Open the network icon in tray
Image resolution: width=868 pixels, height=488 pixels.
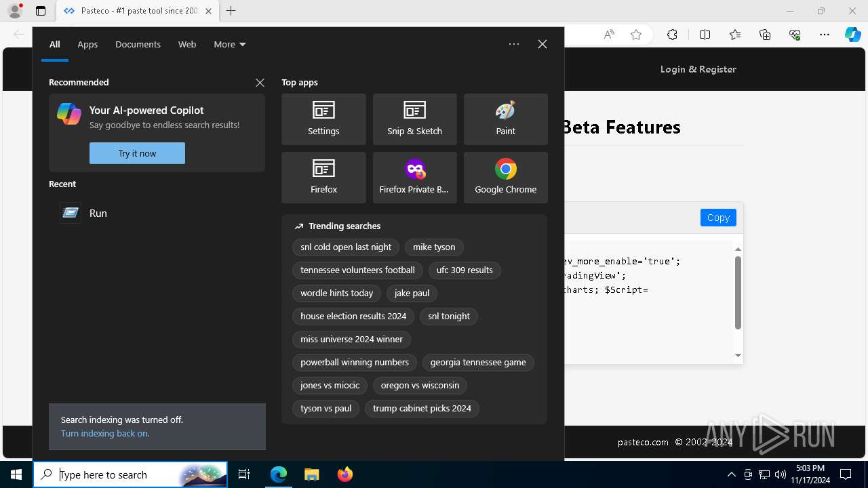(764, 474)
